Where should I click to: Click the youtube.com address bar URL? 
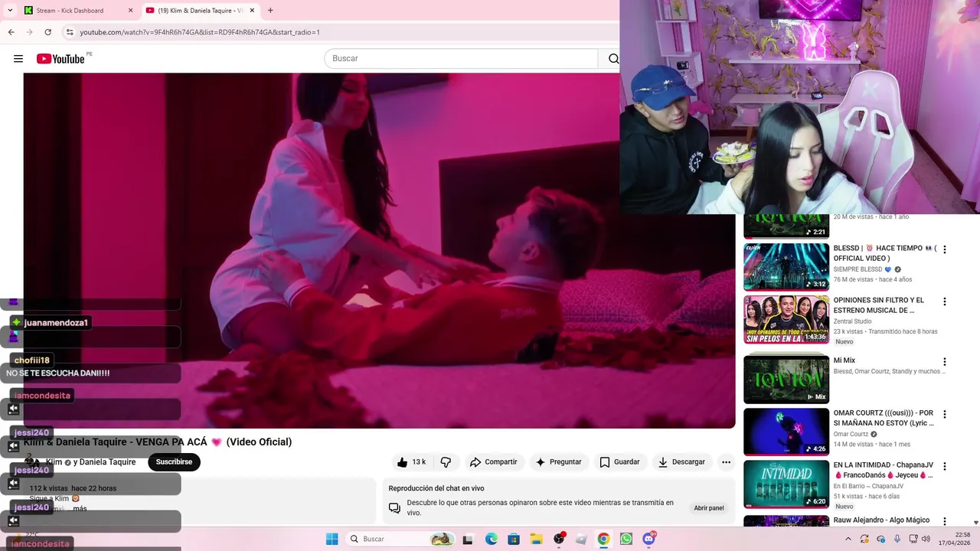click(x=200, y=32)
